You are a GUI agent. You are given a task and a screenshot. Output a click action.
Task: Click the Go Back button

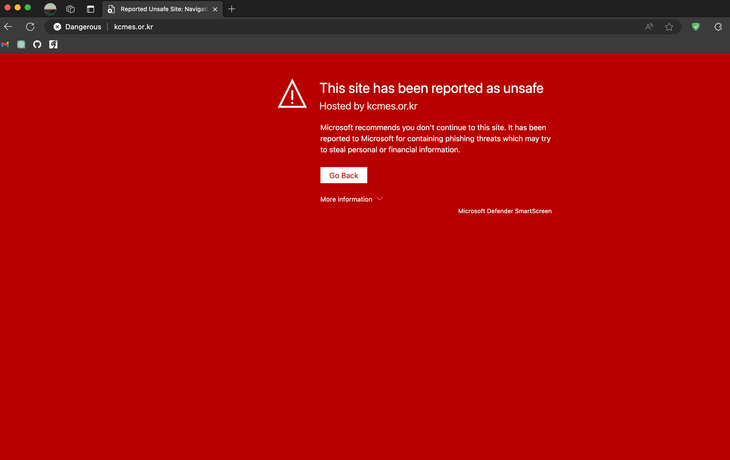[x=344, y=175]
